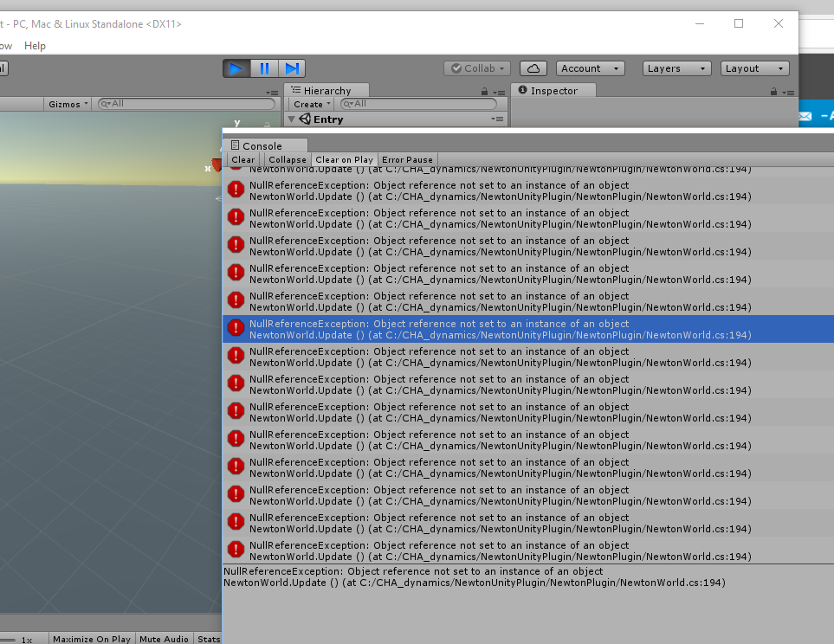Click the Inspector panel lock icon
Image resolution: width=834 pixels, height=644 pixels.
coord(773,92)
